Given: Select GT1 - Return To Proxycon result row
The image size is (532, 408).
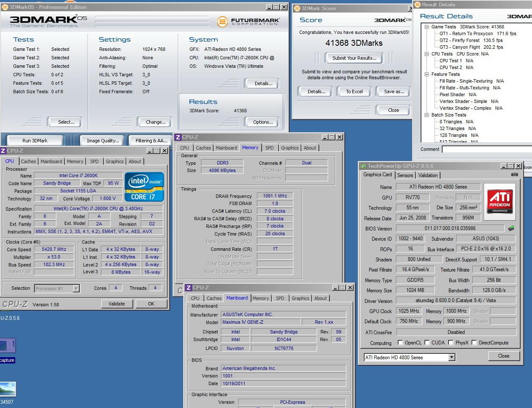Looking at the screenshot, I should click(478, 33).
